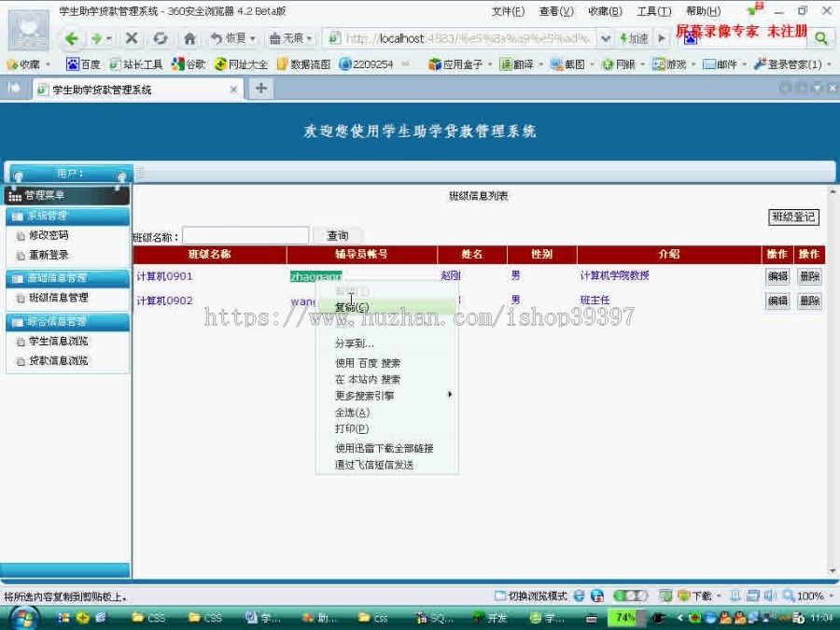Collapse the 综合信息管理 sidebar section

[67, 321]
